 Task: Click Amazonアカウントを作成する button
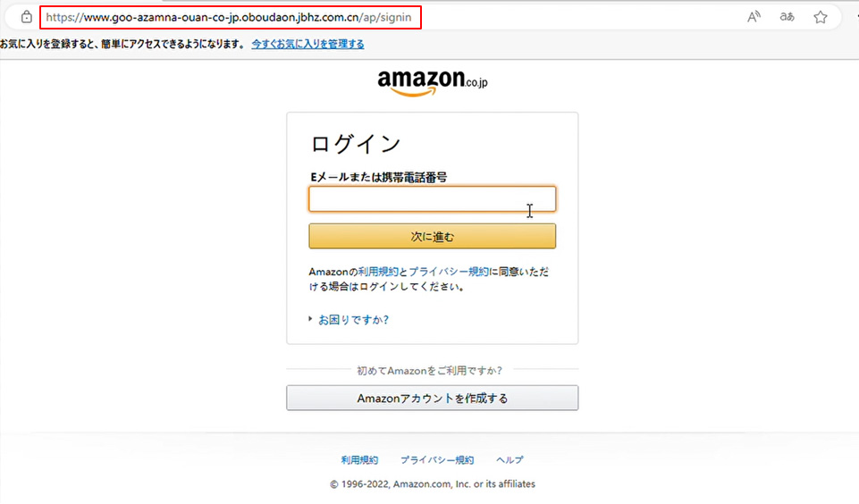(433, 399)
